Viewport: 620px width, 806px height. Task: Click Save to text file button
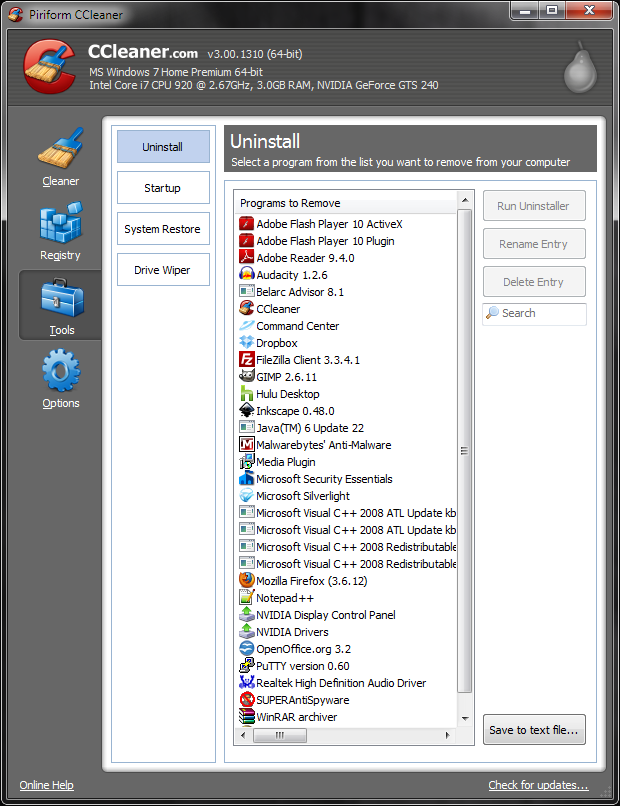[534, 729]
